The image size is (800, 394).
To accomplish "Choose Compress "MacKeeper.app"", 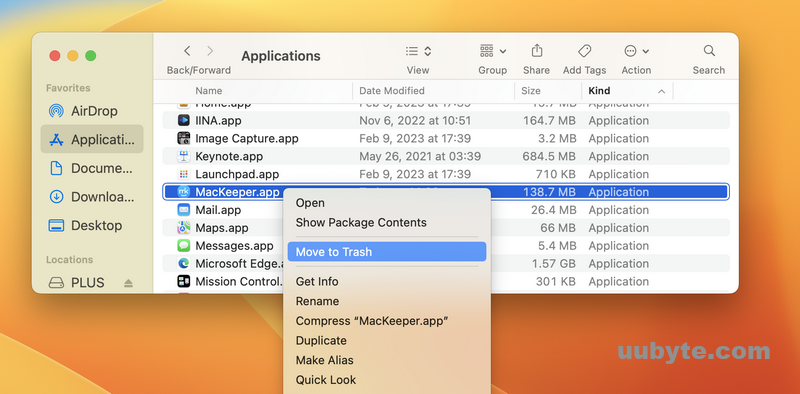I will (x=387, y=321).
